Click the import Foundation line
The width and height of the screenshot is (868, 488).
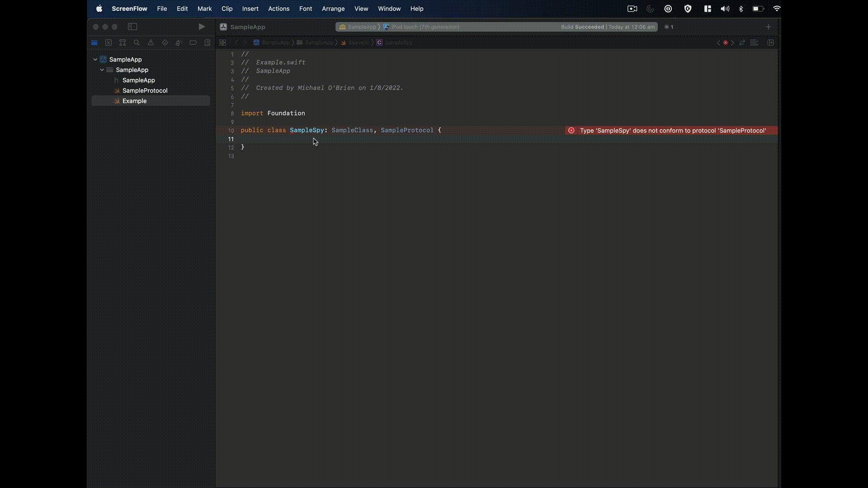[x=273, y=113]
